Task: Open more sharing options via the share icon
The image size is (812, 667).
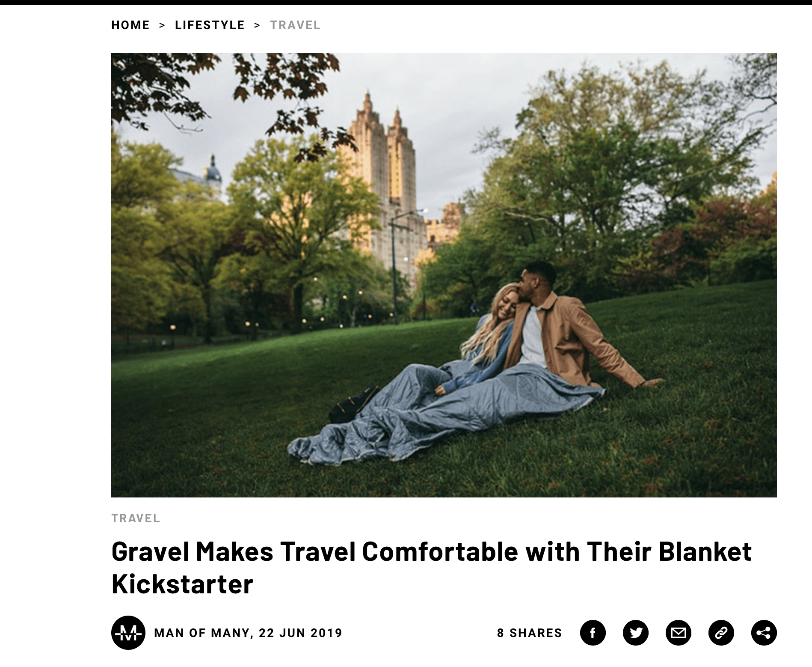Action: coord(764,632)
